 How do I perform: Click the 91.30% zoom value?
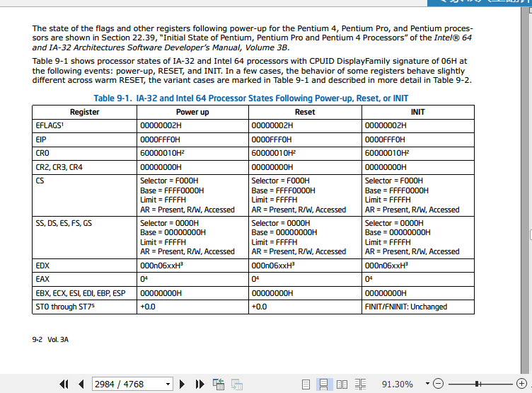(398, 385)
